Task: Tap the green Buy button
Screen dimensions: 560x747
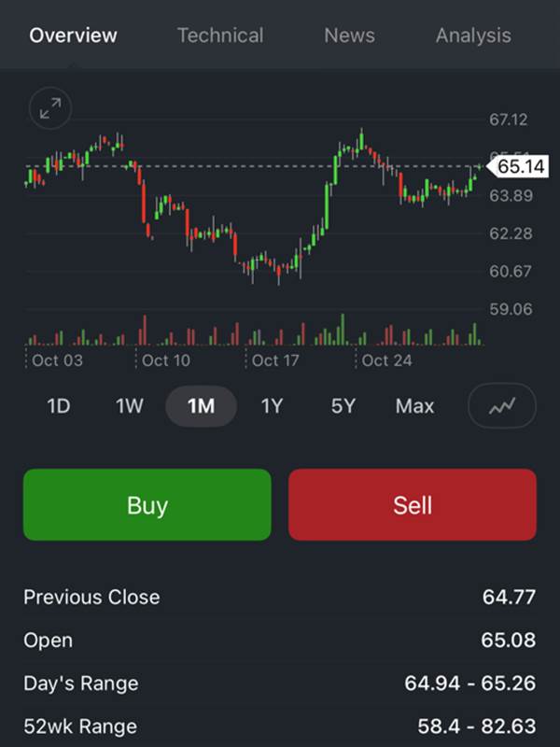Action: (x=147, y=504)
